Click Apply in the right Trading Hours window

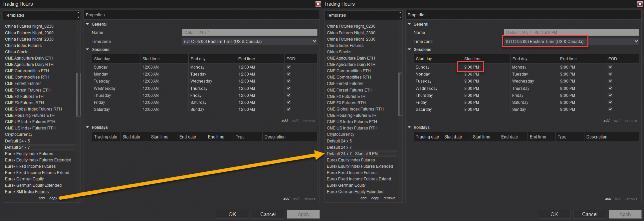point(625,214)
